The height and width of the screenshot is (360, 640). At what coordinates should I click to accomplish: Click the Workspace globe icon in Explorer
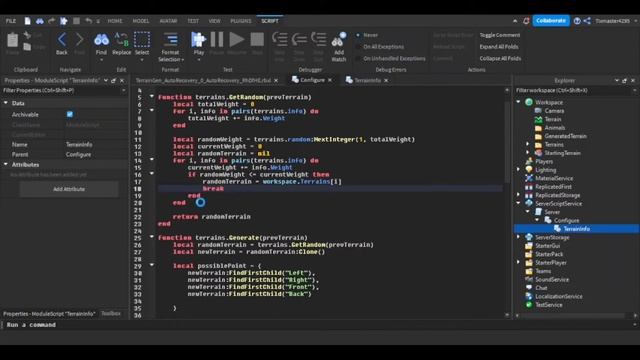(529, 102)
